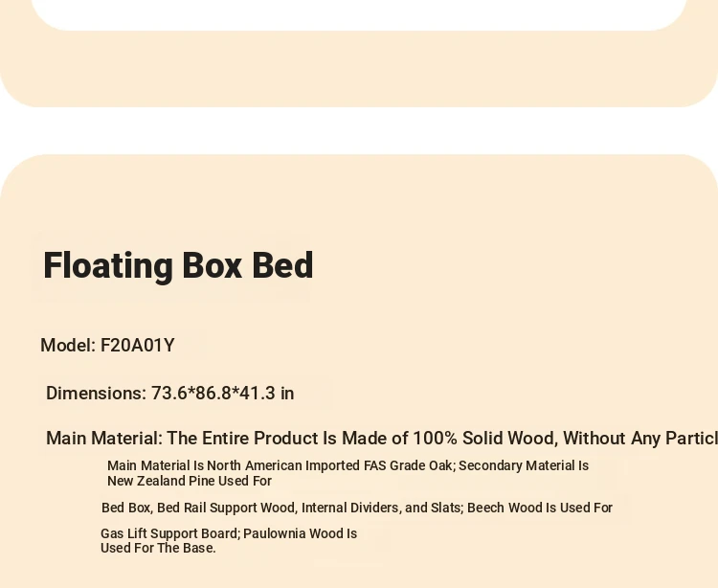
Task: Click the Floating Box Bed heading
Action: pyautogui.click(x=178, y=265)
